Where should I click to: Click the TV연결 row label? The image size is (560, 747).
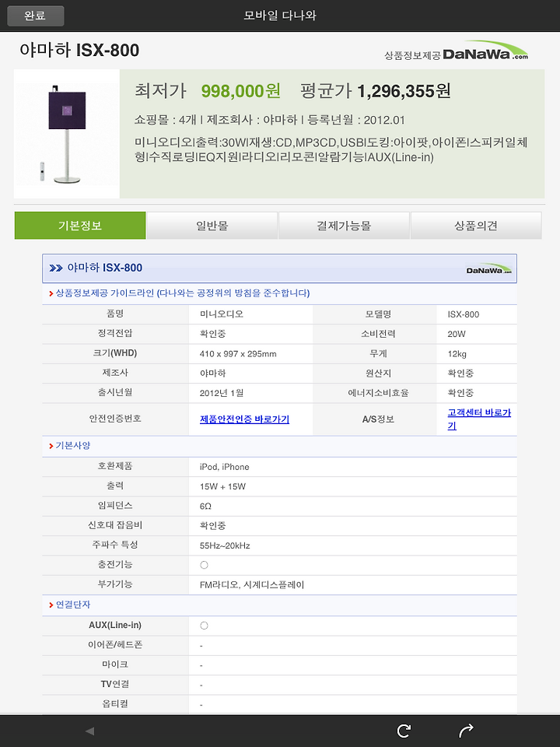(x=115, y=684)
